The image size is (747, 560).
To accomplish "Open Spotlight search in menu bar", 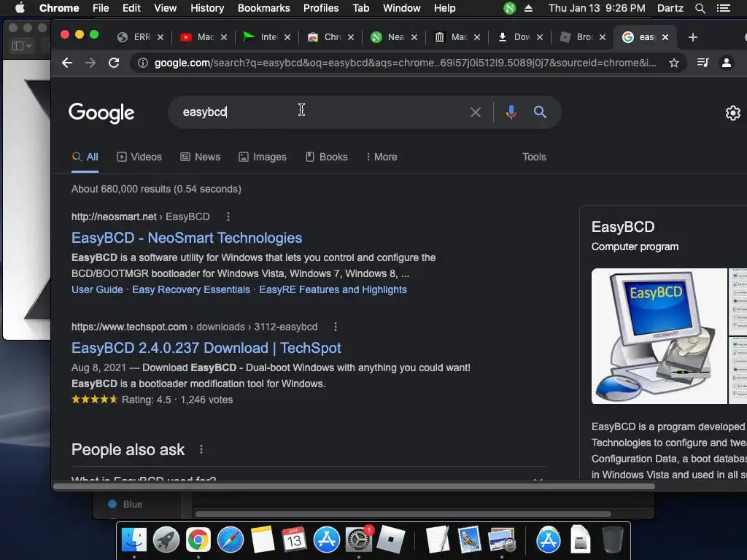I will 700,8.
